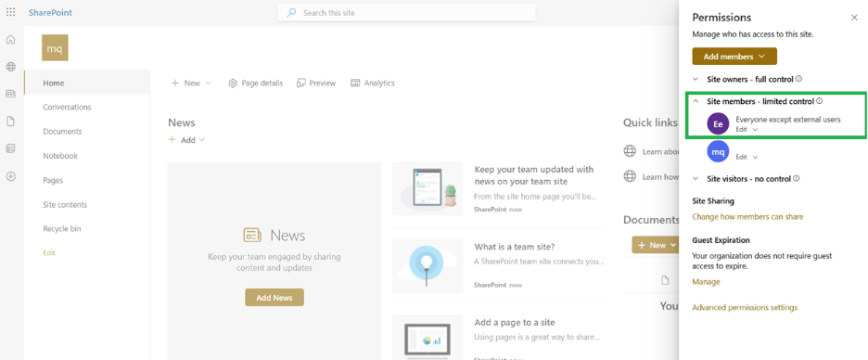Click the document file type column icon
The width and height of the screenshot is (868, 360).
coord(666,280)
